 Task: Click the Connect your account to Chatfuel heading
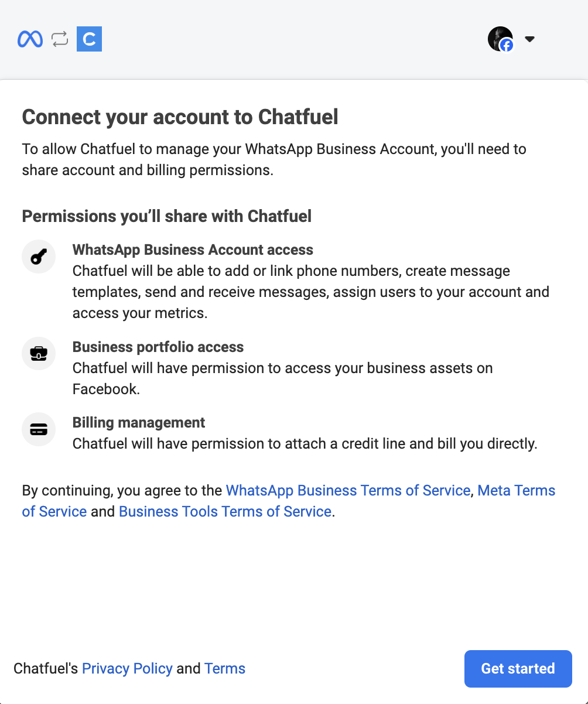click(180, 117)
